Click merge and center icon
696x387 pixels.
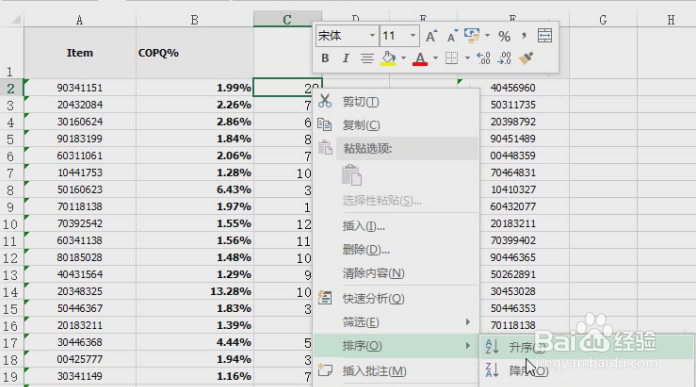coord(545,36)
